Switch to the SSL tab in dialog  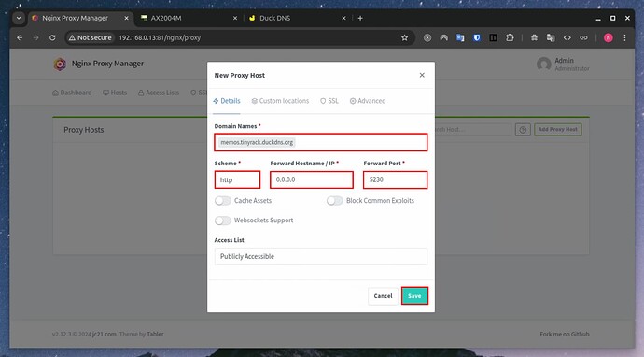pos(329,101)
